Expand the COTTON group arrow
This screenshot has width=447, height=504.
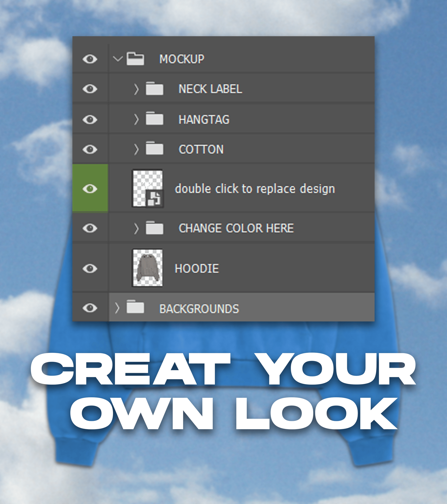[136, 149]
